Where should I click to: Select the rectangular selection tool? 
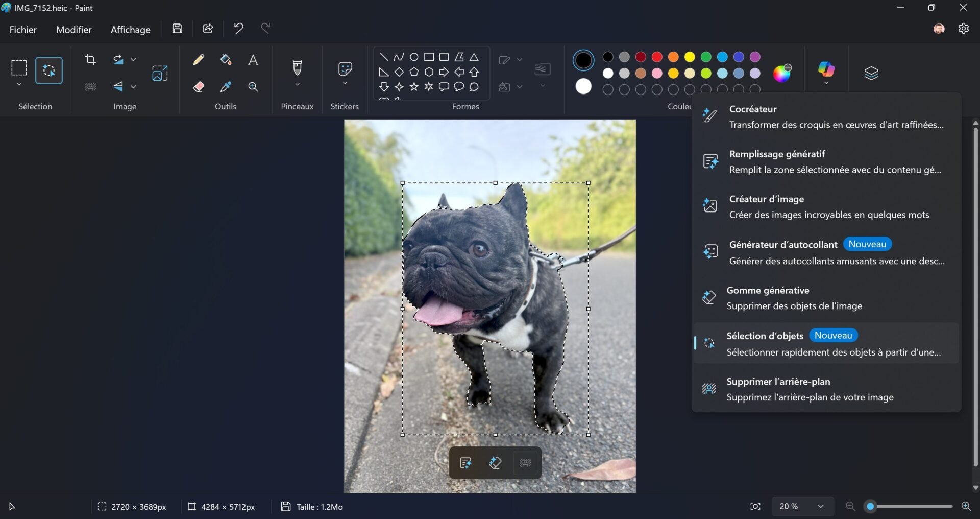tap(19, 68)
